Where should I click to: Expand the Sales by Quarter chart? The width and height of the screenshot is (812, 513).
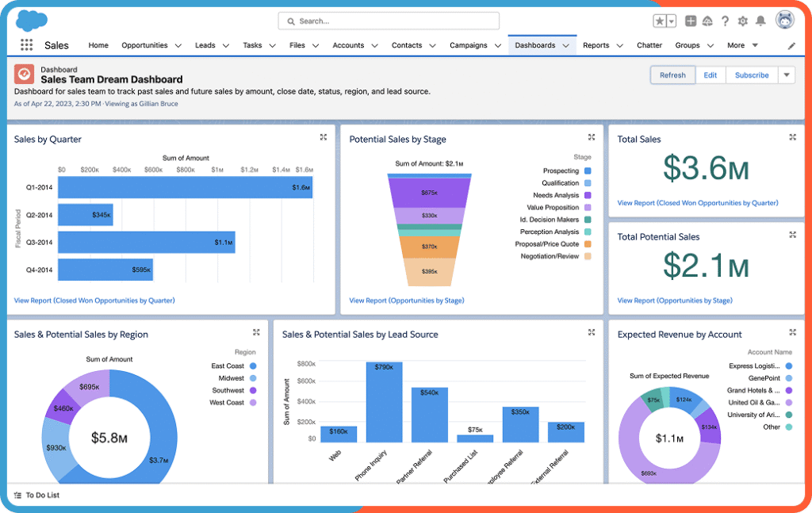(324, 137)
